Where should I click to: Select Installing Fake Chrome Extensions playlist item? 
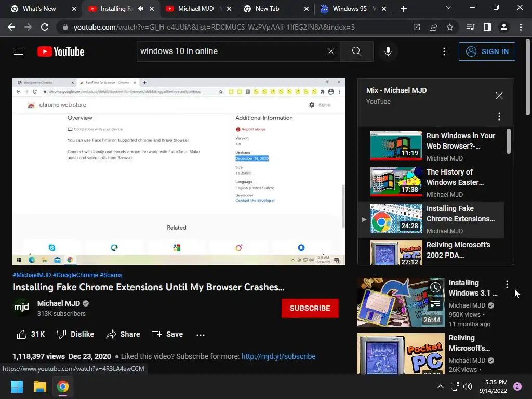point(431,219)
